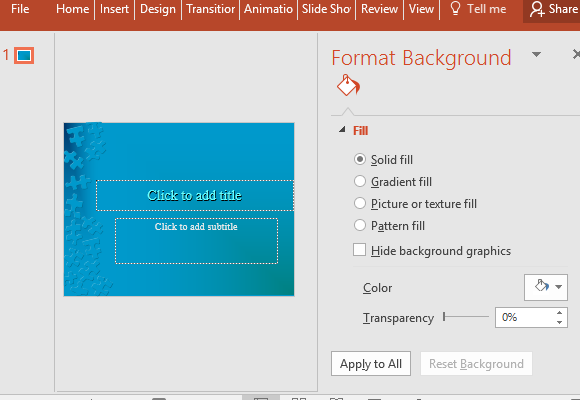Select Solid fill option
Image resolution: width=580 pixels, height=400 pixels.
click(383, 159)
